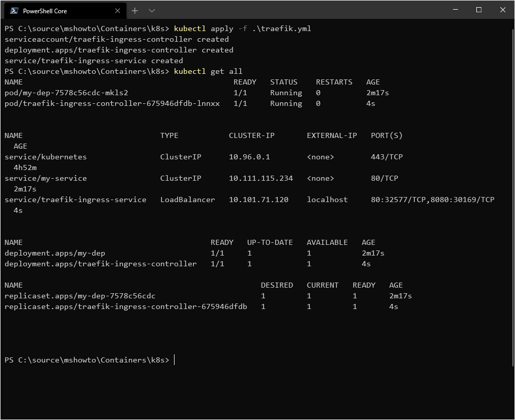Click 'serviceaccount/traefik-ingress-controller created' output line
This screenshot has height=420, width=515.
click(117, 39)
